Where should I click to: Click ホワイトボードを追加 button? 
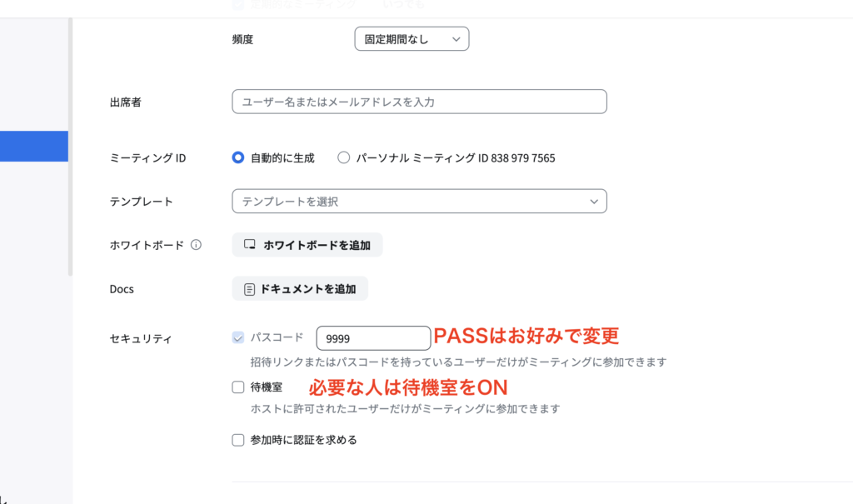[x=307, y=245]
